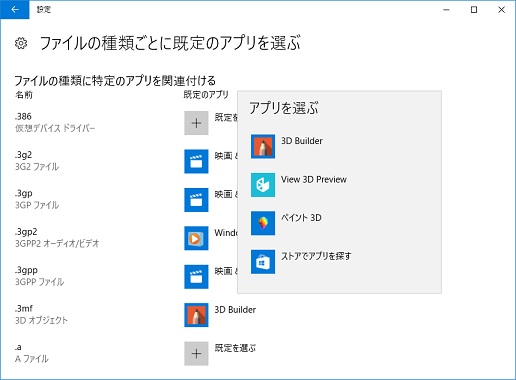Open the Movies & TV icon for .3g2
This screenshot has width=516, height=380.
pyautogui.click(x=196, y=161)
